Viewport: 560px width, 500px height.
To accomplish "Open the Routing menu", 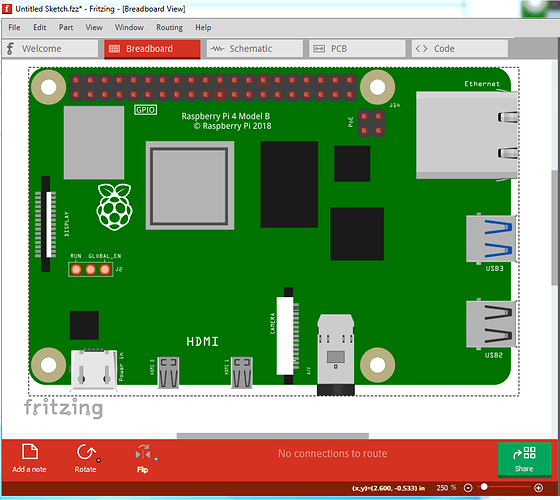I will tap(169, 28).
